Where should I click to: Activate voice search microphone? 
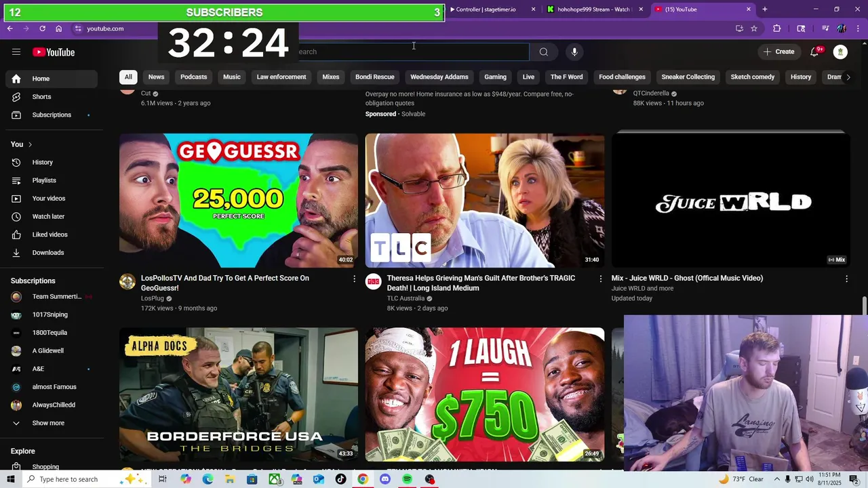(574, 52)
